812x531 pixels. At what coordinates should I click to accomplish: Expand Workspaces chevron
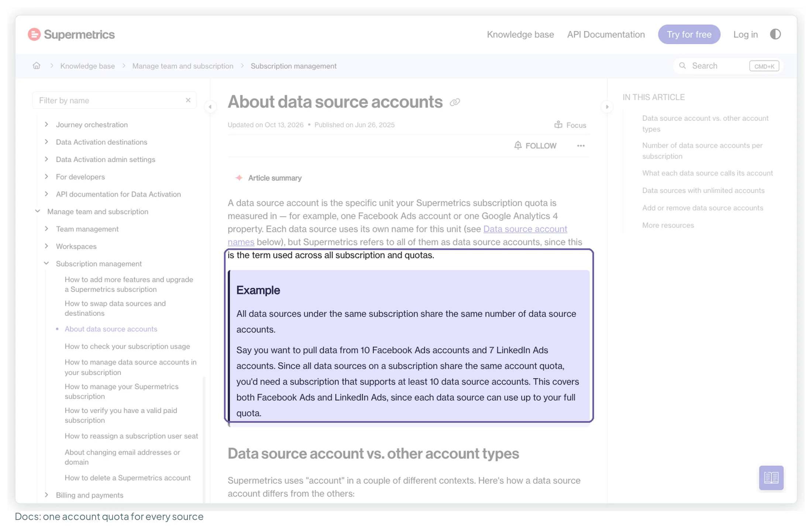(47, 246)
